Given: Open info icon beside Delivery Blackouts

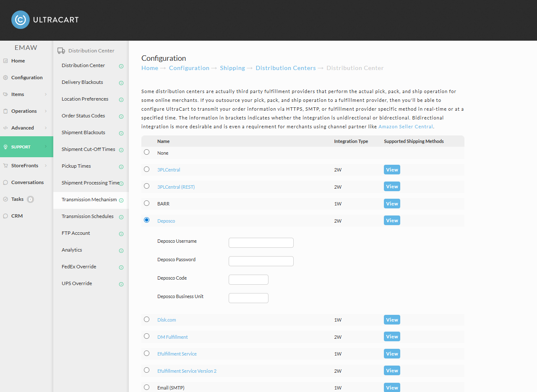Looking at the screenshot, I should point(121,83).
